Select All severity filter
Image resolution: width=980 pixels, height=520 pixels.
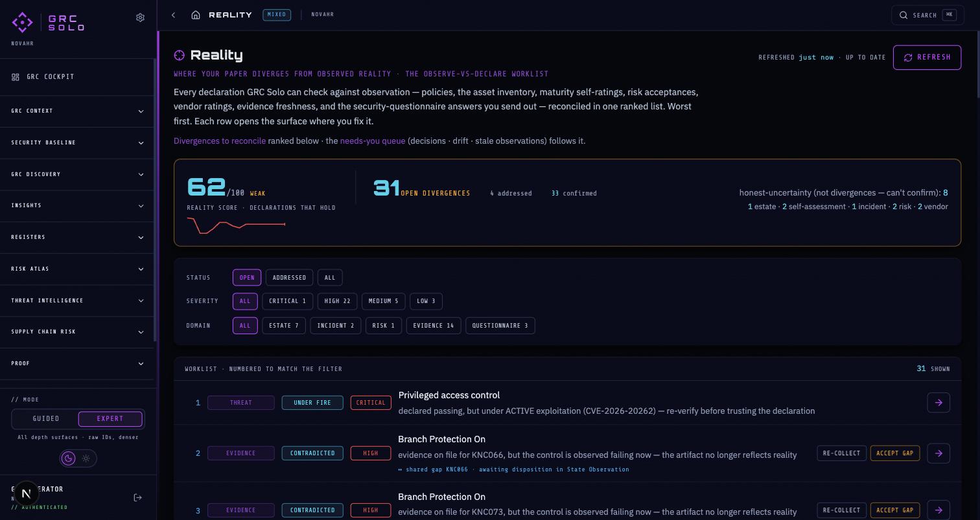[245, 301]
